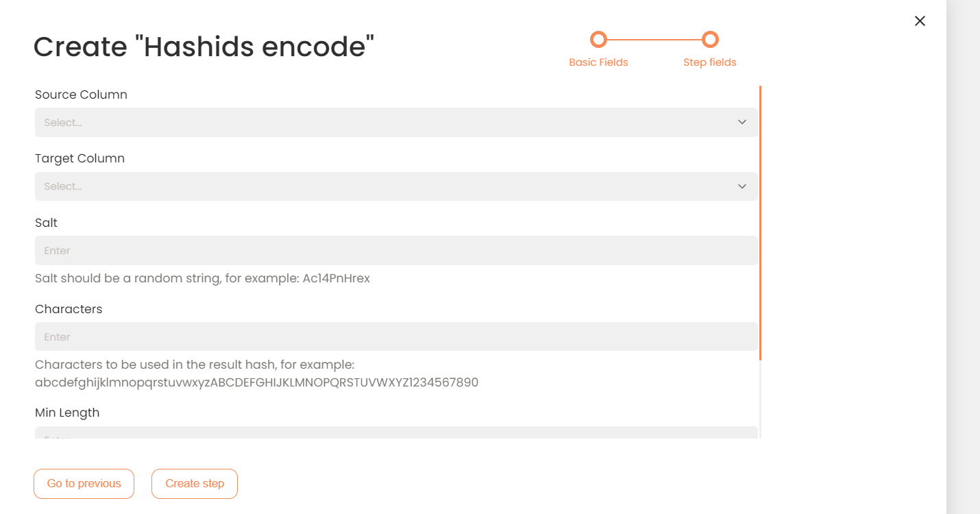Click the chevron on the Source Column field
This screenshot has height=514, width=980.
click(742, 121)
